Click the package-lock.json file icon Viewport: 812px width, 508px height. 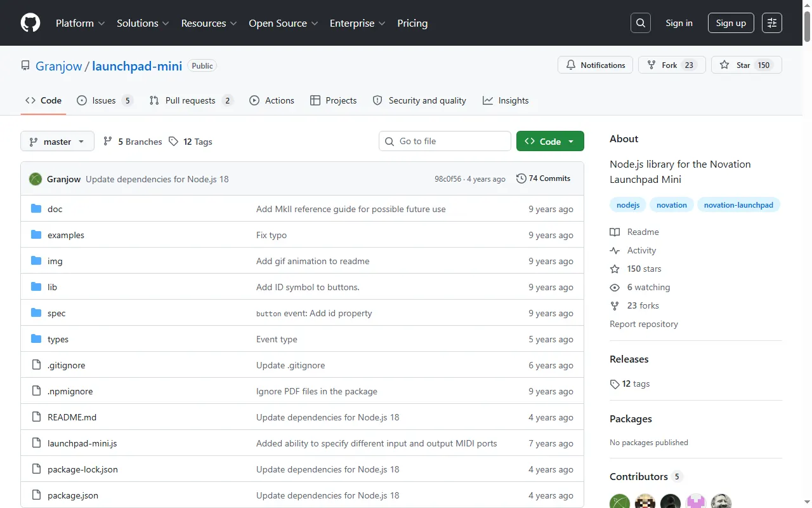pyautogui.click(x=36, y=469)
